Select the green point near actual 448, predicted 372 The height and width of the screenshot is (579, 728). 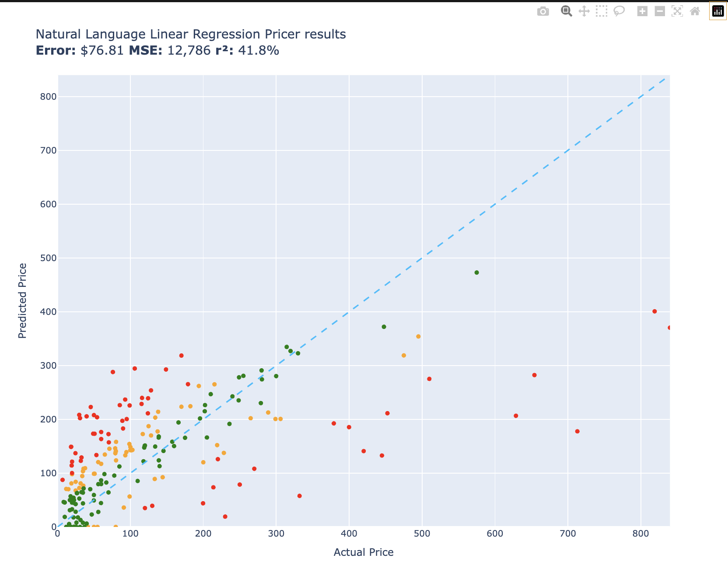[x=384, y=327]
